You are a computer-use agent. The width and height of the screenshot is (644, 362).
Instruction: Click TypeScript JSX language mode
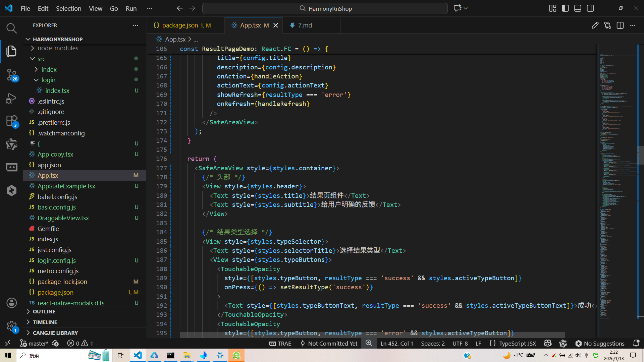tap(517, 343)
